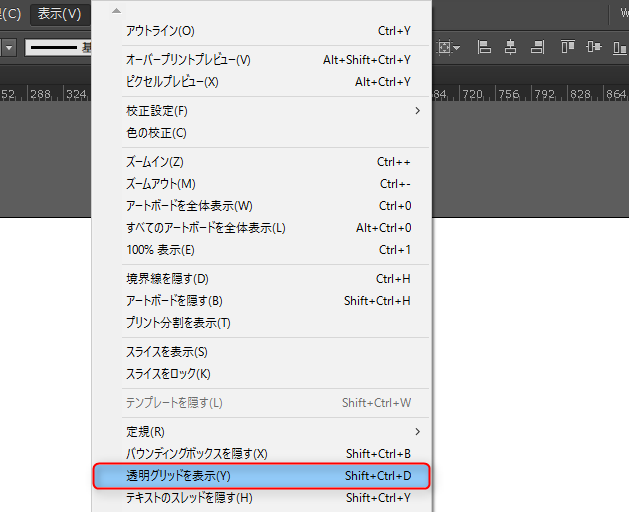Click the scroll-up arrow atop the menu

click(x=116, y=10)
